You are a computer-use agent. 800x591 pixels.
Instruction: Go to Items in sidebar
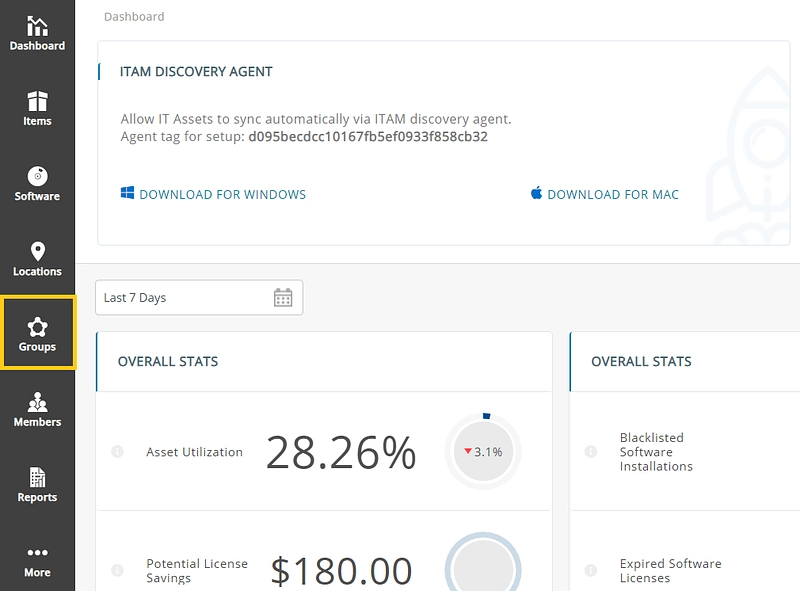pyautogui.click(x=37, y=102)
